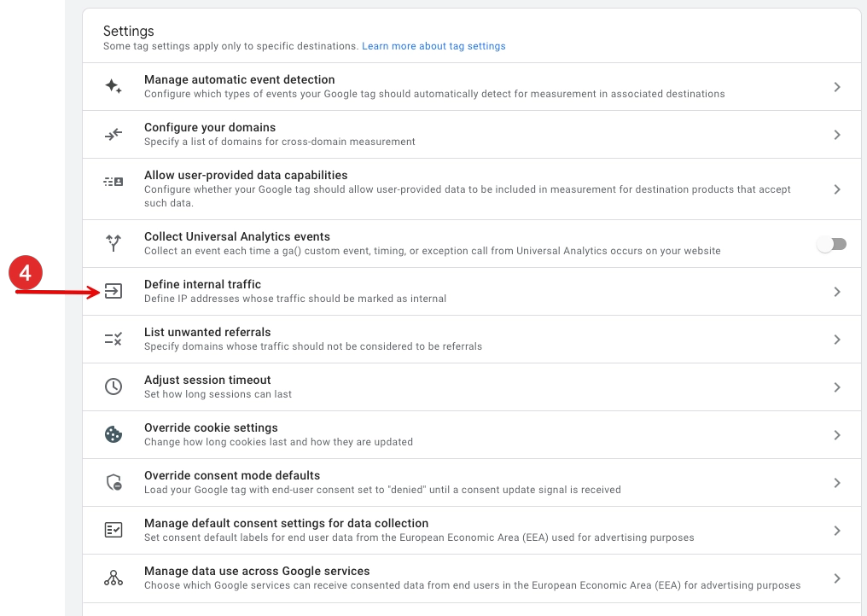This screenshot has width=867, height=616.
Task: Expand Manage automatic event detection with its chevron
Action: coord(837,87)
